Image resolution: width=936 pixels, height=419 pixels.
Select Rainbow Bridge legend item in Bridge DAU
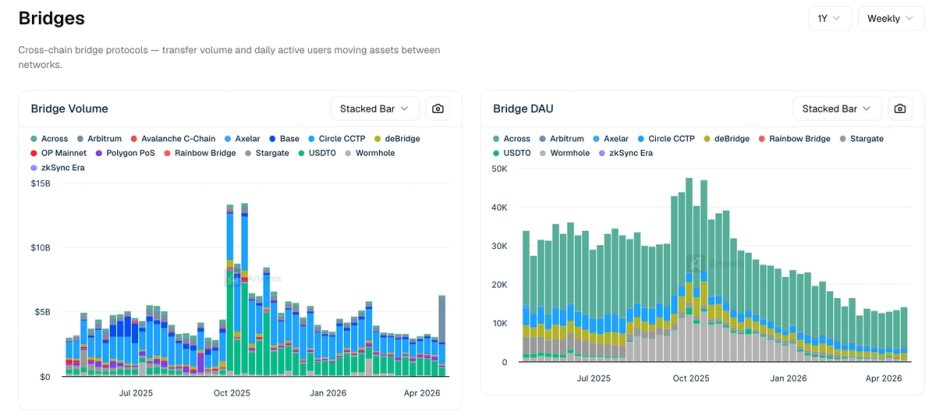click(x=797, y=138)
